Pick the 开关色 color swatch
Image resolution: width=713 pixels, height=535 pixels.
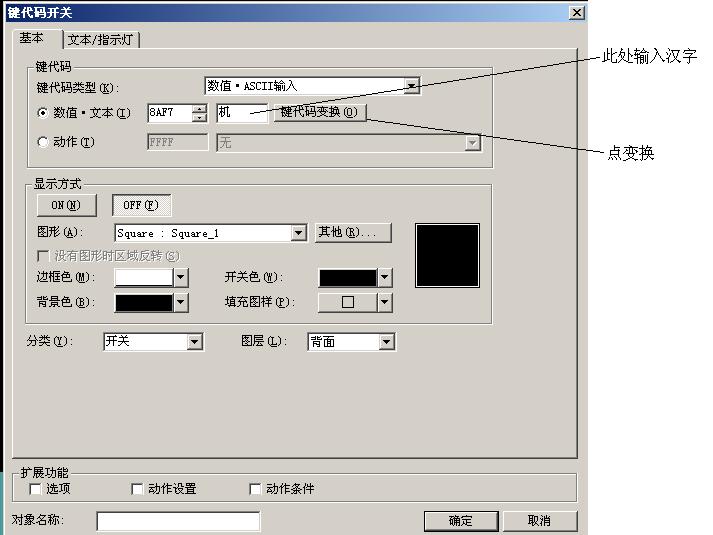click(347, 277)
